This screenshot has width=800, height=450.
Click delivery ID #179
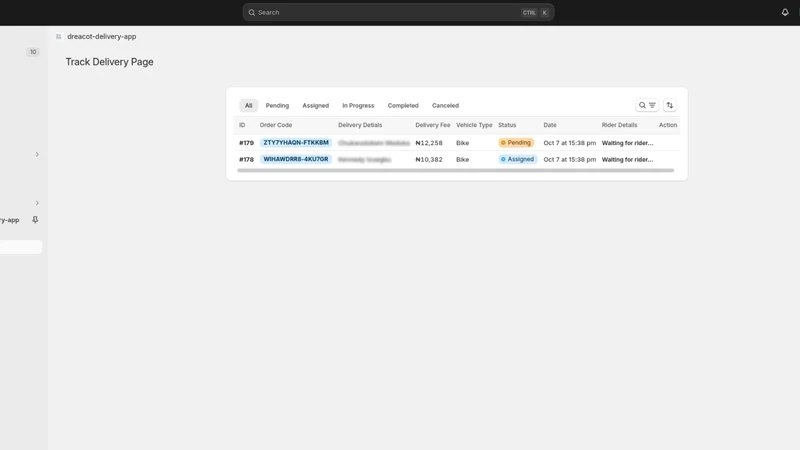[246, 143]
